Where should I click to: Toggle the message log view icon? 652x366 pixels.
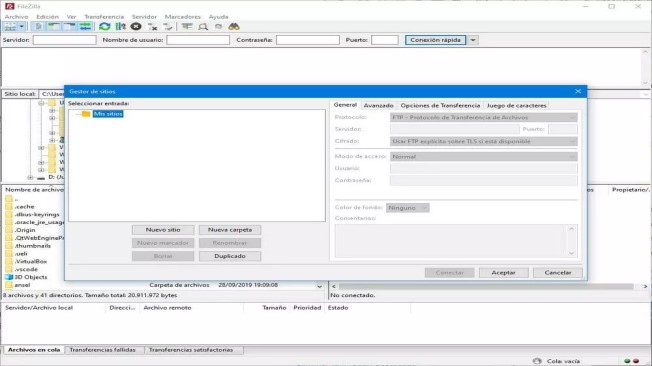39,27
